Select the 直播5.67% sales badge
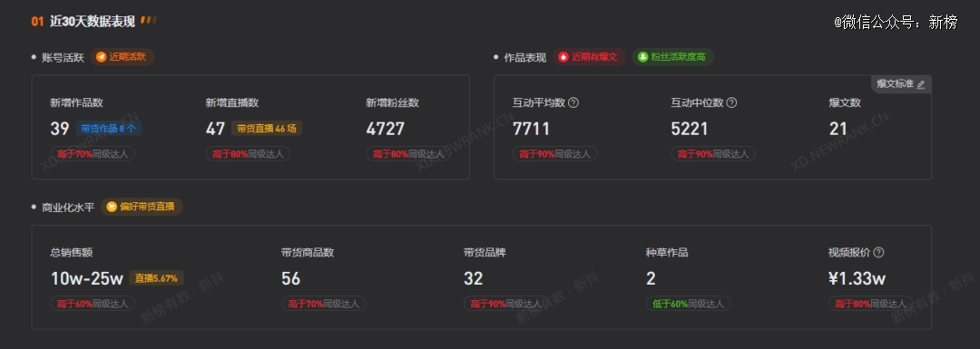 (x=156, y=278)
